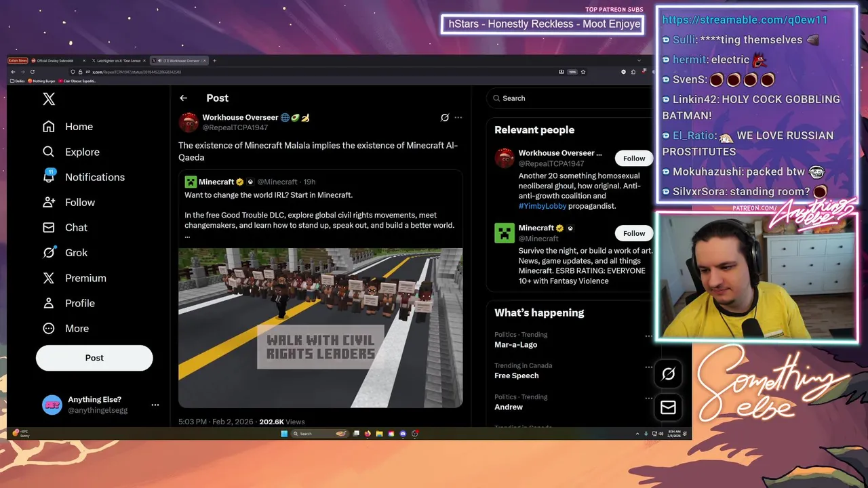Open Grok in X sidebar
Screen dimensions: 868x488
click(65, 252)
